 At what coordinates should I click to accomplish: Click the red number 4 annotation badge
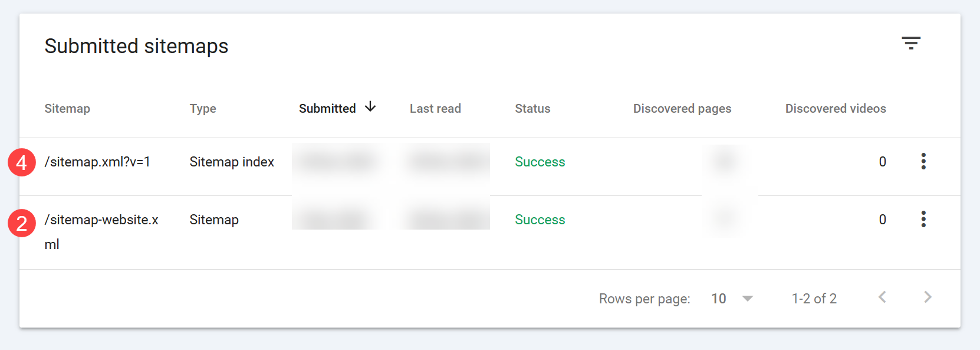pos(22,162)
